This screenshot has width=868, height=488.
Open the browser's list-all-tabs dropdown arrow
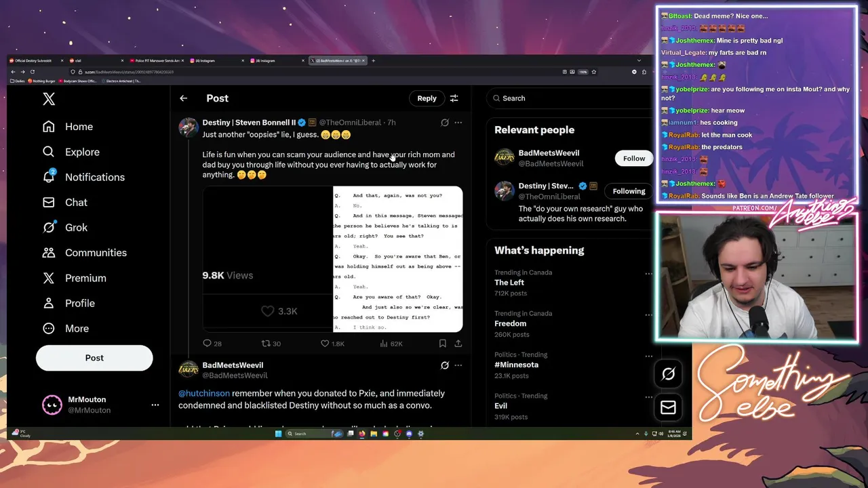coord(638,60)
